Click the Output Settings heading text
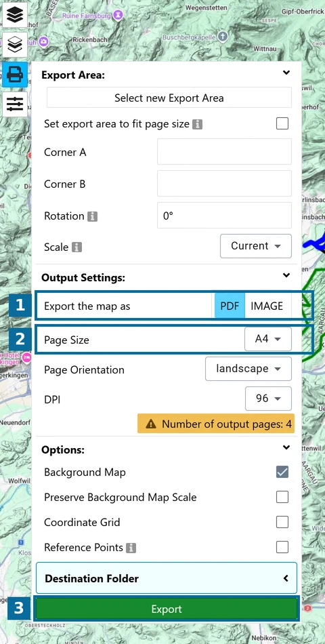This screenshot has width=325, height=644. point(83,278)
